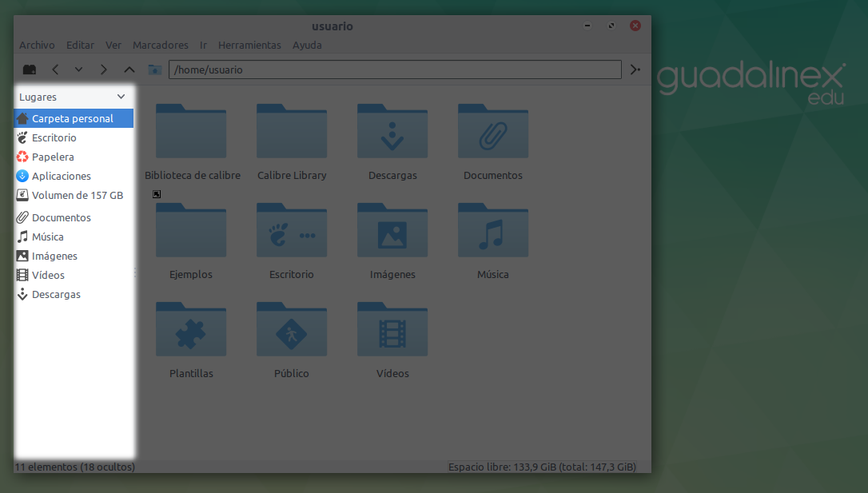Go forward to next folder
This screenshot has width=868, height=493.
[x=104, y=70]
